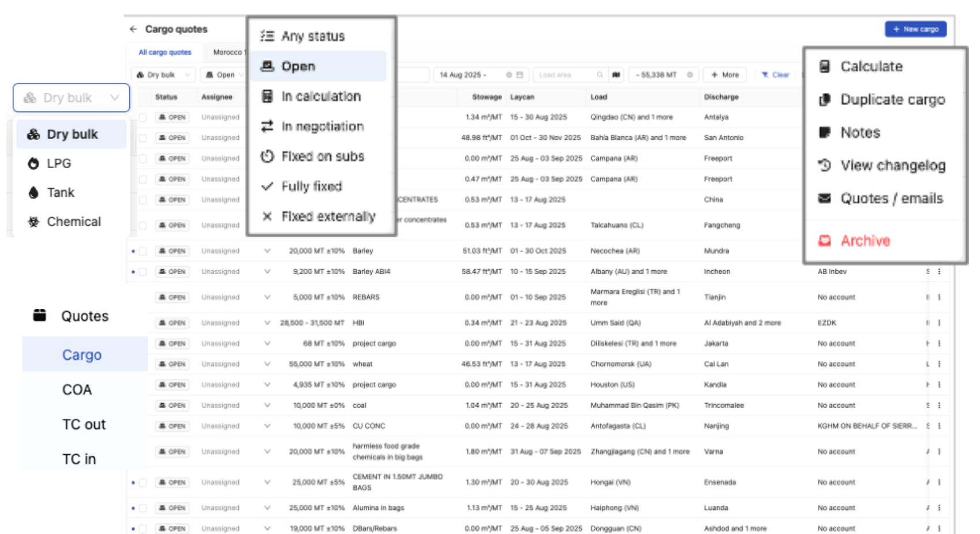Click the Load area search field
This screenshot has height=534, width=980.
(566, 75)
